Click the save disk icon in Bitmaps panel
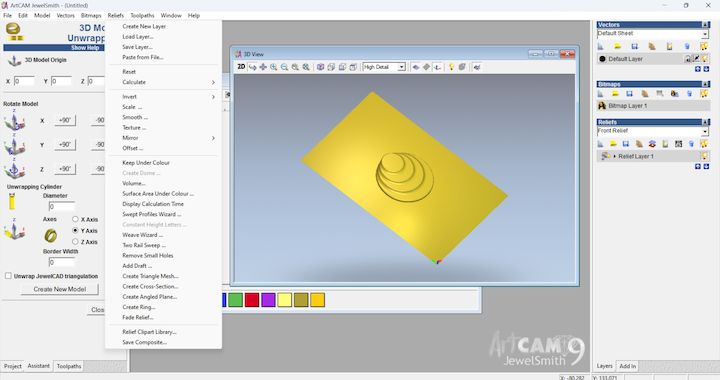Screen dimensions: 720x380 tap(630, 94)
